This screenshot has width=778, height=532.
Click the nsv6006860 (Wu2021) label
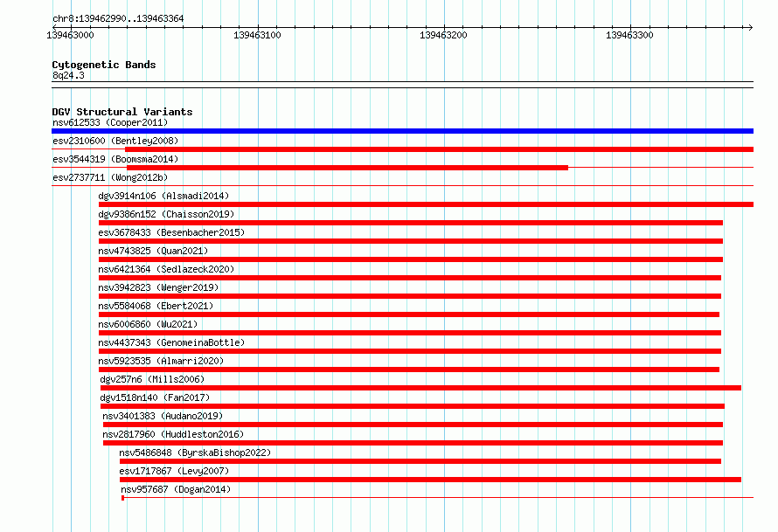(x=148, y=324)
